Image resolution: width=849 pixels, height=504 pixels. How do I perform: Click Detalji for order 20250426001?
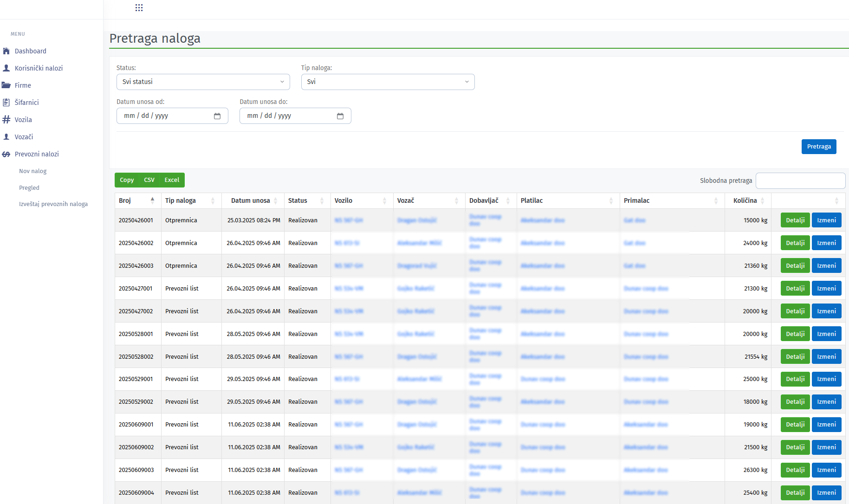[x=795, y=220]
